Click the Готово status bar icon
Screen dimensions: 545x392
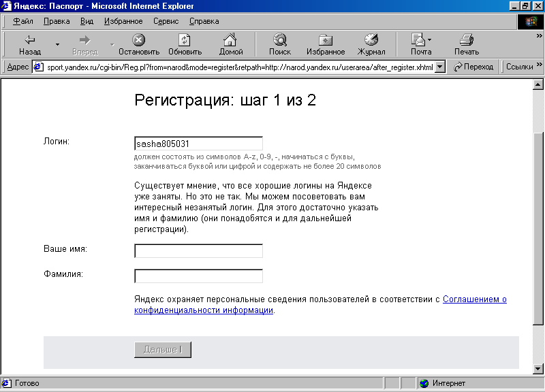tap(7, 383)
